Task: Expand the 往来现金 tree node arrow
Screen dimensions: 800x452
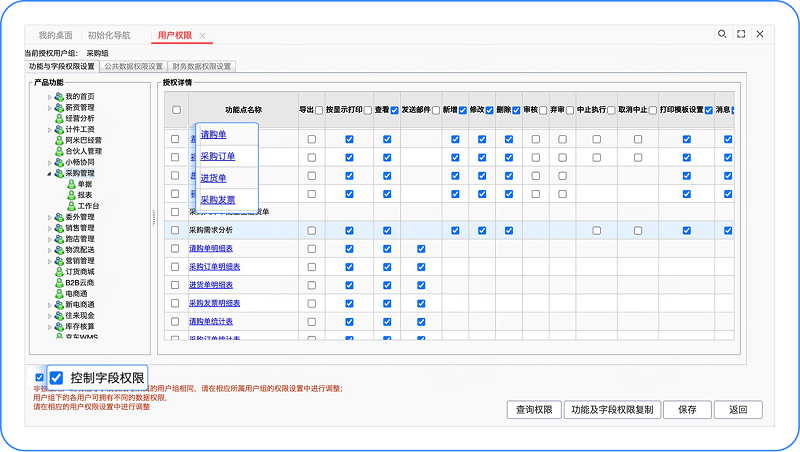Action: tap(49, 316)
